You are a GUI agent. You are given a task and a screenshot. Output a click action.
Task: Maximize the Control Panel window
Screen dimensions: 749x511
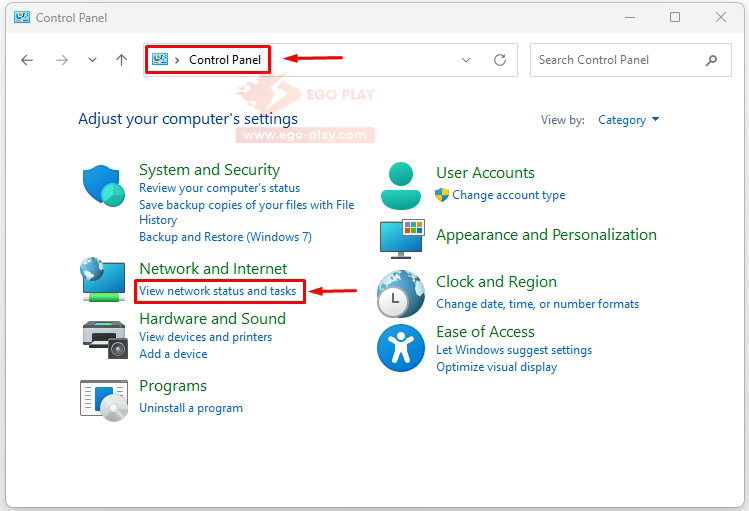coord(675,18)
